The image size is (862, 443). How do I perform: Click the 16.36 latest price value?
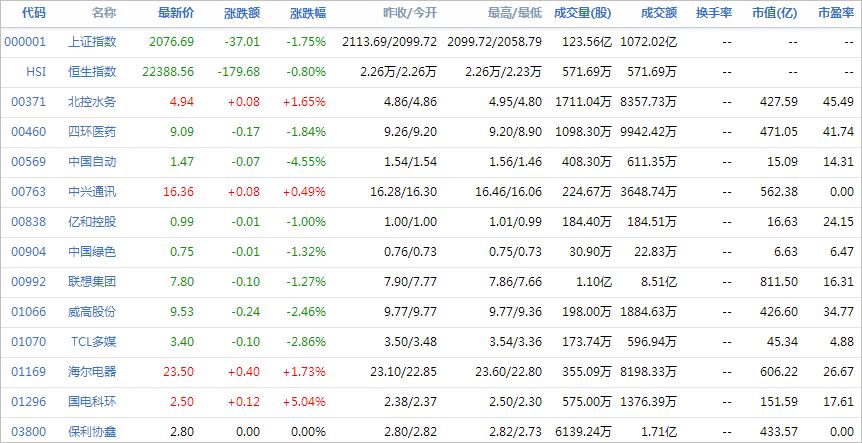pos(179,192)
